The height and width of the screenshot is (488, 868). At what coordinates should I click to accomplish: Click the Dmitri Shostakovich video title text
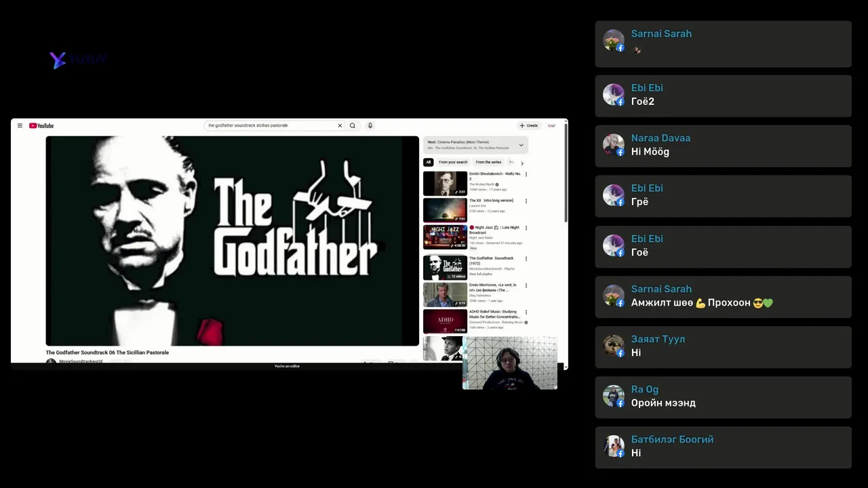tap(495, 176)
